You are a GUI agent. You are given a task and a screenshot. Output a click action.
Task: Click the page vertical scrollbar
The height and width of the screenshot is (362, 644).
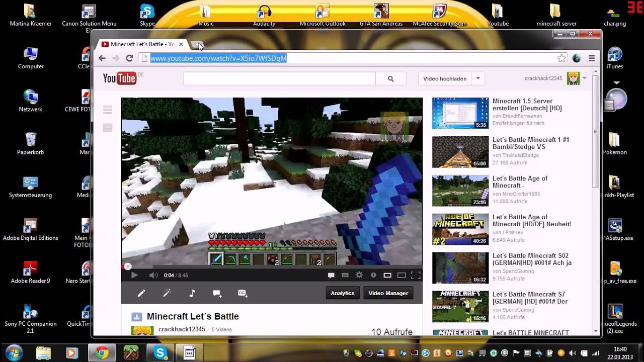[x=595, y=131]
